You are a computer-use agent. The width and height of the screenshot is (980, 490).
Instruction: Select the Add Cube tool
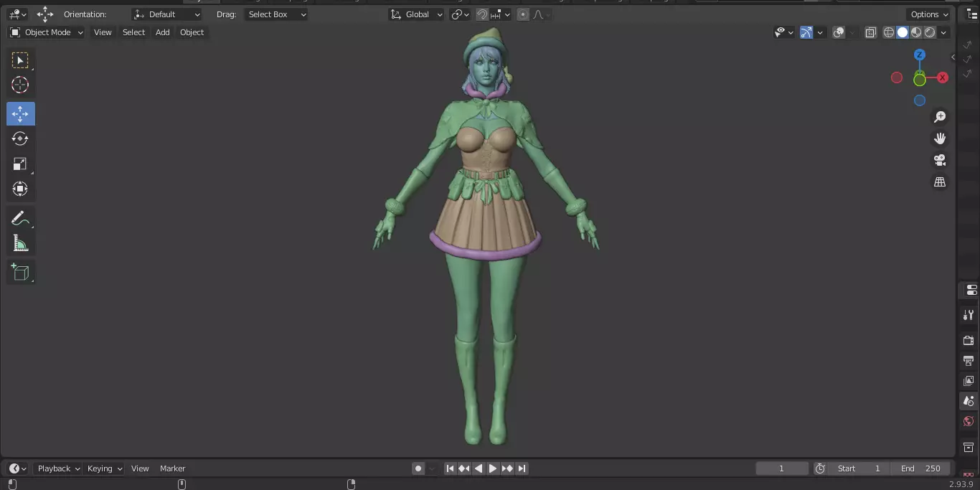(x=20, y=272)
